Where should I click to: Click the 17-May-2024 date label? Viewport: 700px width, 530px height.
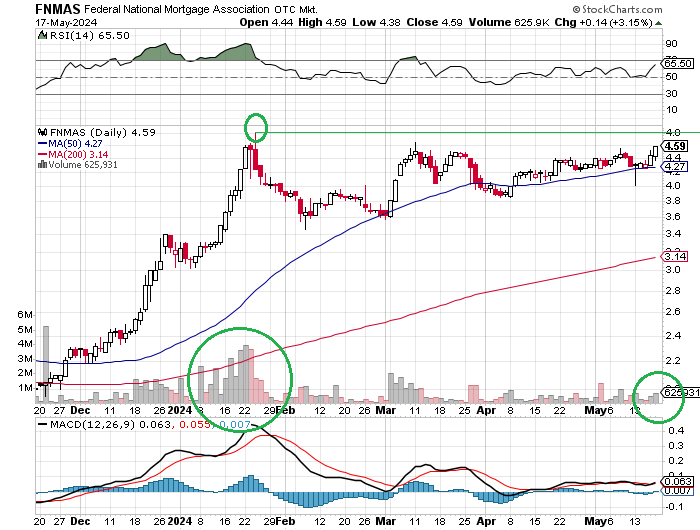pos(66,22)
